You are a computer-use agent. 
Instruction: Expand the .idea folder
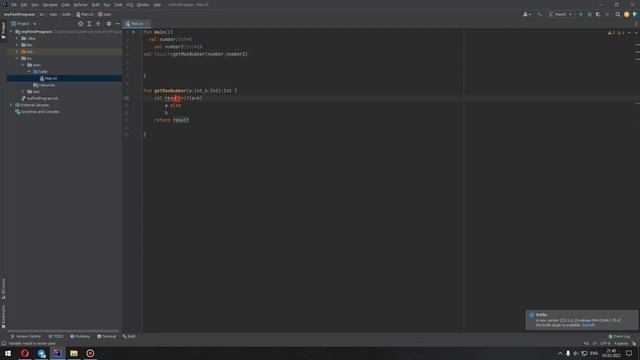(x=17, y=38)
